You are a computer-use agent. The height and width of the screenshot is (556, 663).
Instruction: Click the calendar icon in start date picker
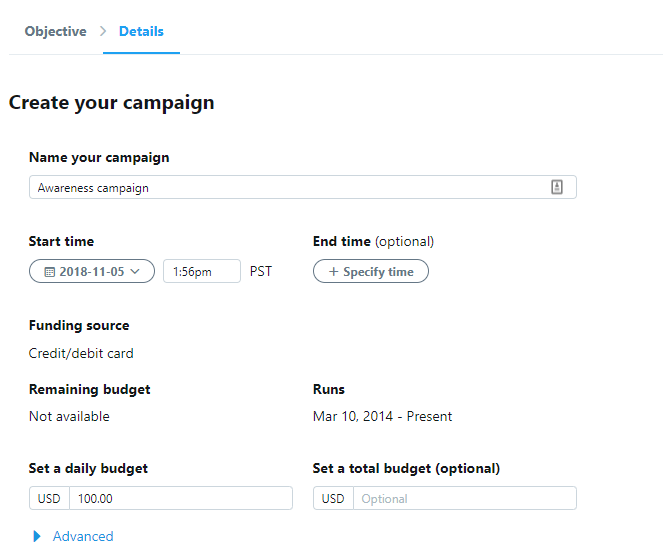49,272
